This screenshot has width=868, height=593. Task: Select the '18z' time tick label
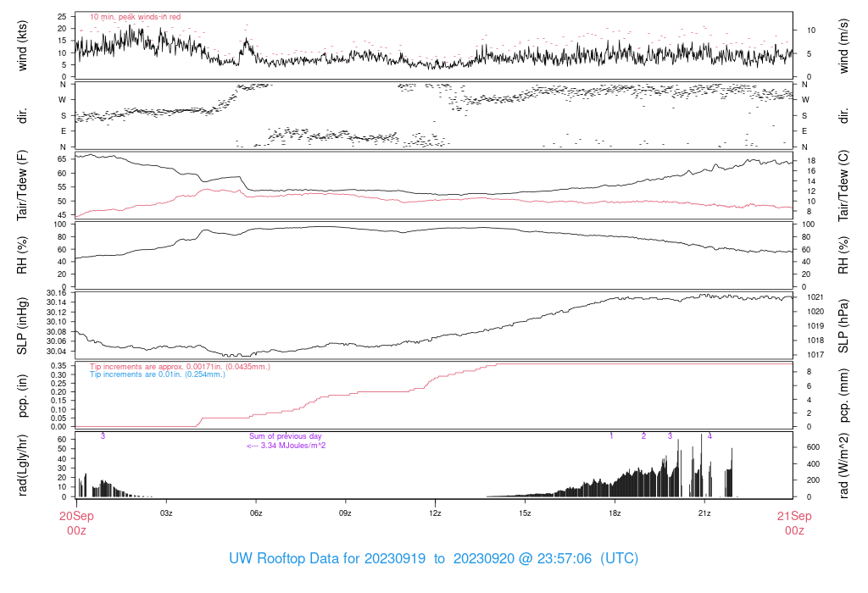coord(615,513)
